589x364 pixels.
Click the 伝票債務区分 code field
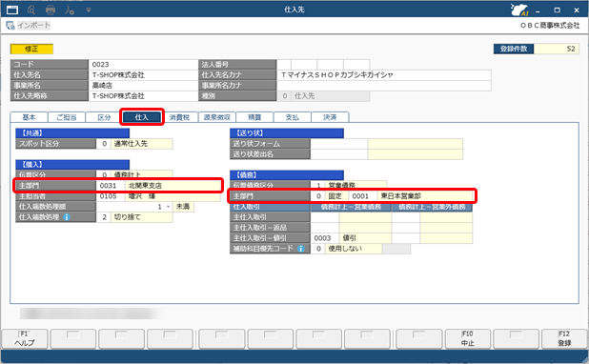317,185
